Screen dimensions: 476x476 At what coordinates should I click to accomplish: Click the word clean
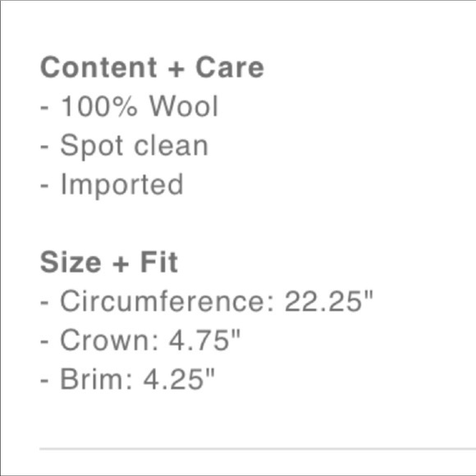[x=172, y=145]
